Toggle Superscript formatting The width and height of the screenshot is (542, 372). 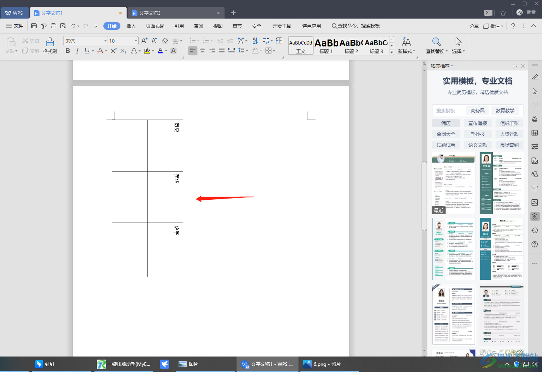tap(113, 51)
